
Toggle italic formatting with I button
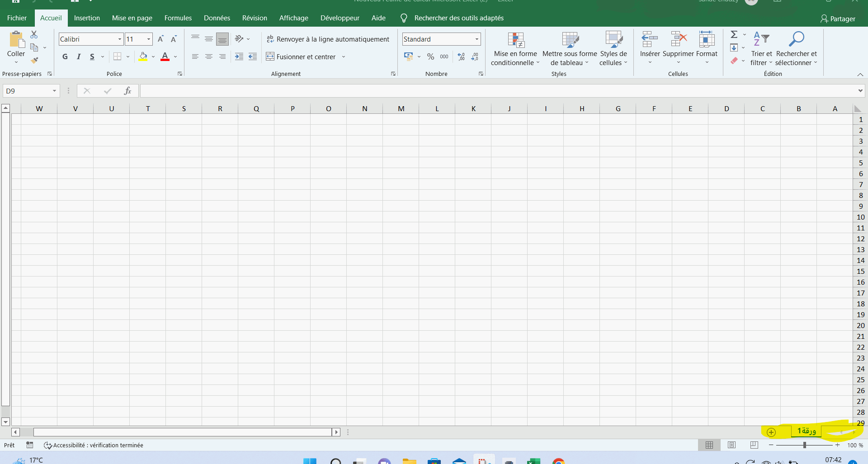(x=79, y=56)
